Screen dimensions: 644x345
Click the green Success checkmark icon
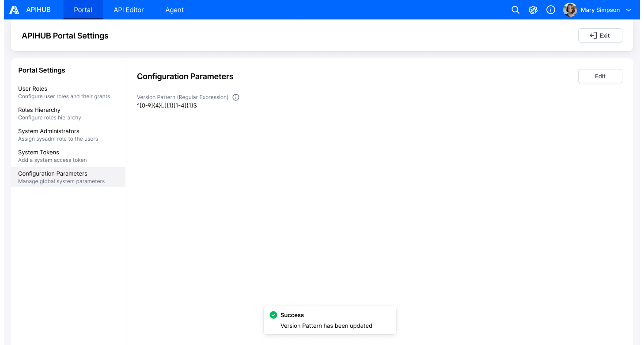click(273, 315)
